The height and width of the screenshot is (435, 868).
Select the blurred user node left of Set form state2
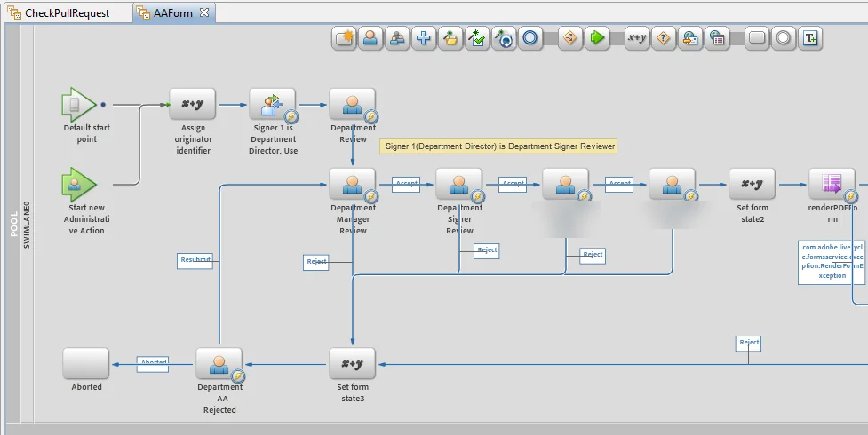[x=672, y=185]
